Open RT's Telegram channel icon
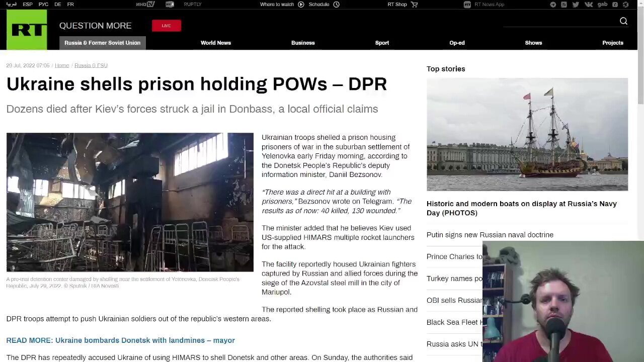The height and width of the screenshot is (362, 644). pos(553,5)
